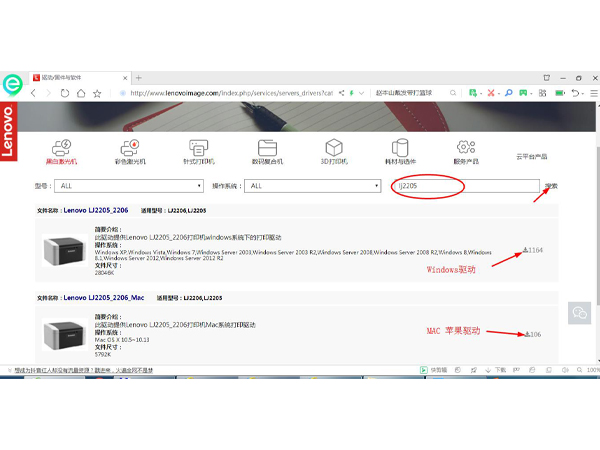This screenshot has width=600, height=450.
Task: Click the search field containing lj2205
Action: (x=465, y=186)
